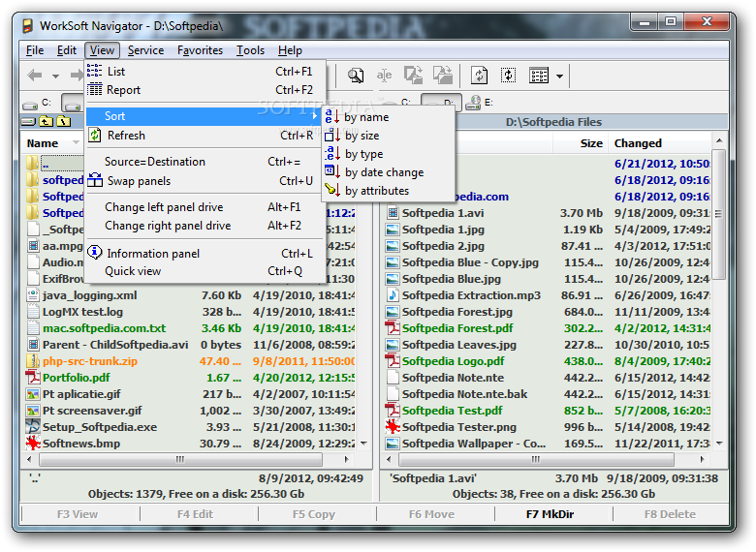Sort by type
Image resolution: width=756 pixels, height=552 pixels.
[389, 154]
